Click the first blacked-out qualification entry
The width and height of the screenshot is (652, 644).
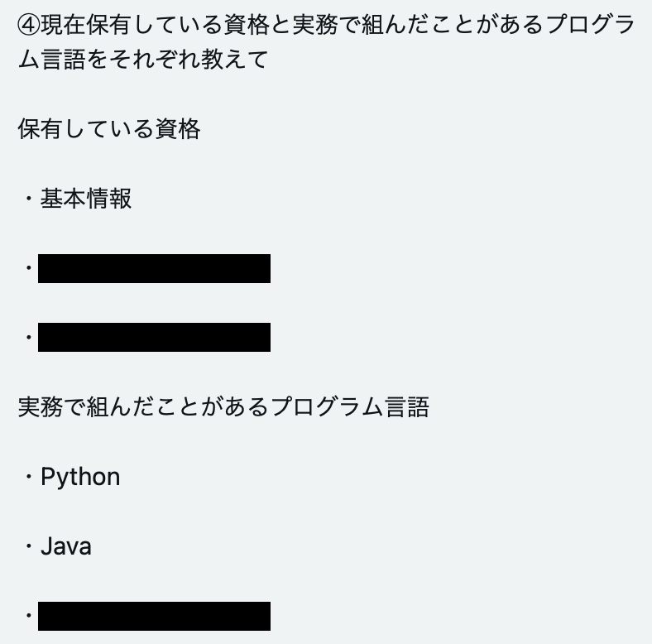(x=154, y=268)
